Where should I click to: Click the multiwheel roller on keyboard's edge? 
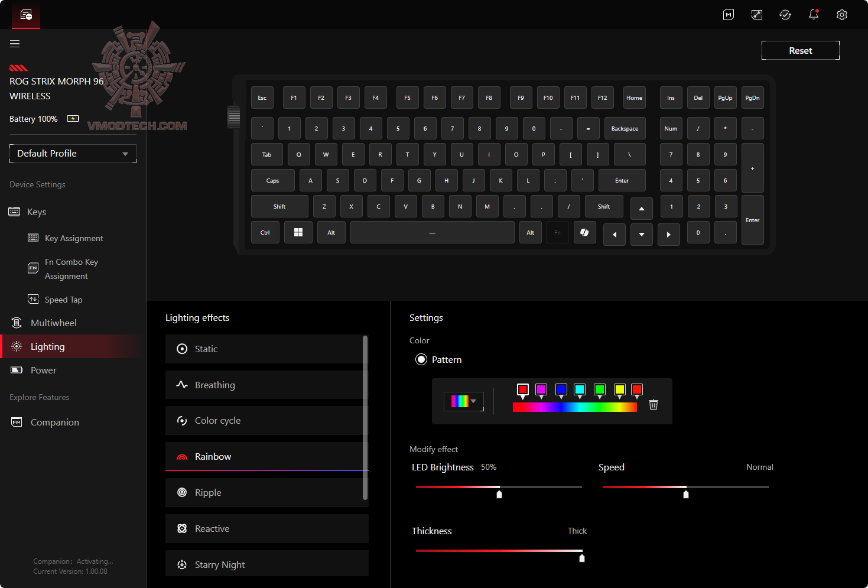coord(234,116)
